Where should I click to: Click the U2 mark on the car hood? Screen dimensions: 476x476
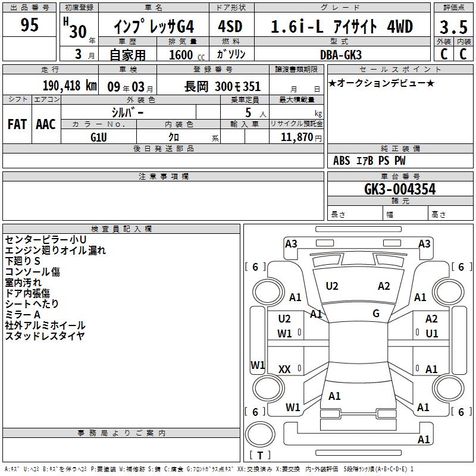pos(332,286)
